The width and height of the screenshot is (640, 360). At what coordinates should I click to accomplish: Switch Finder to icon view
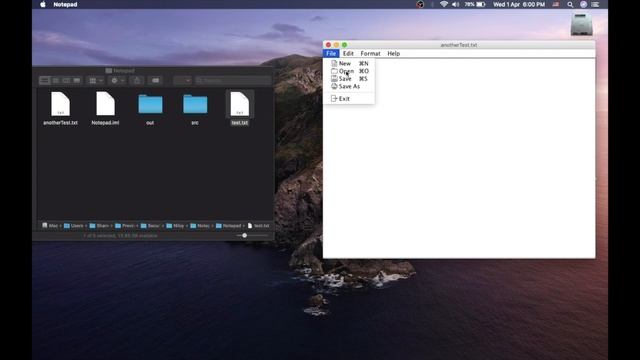[44, 80]
